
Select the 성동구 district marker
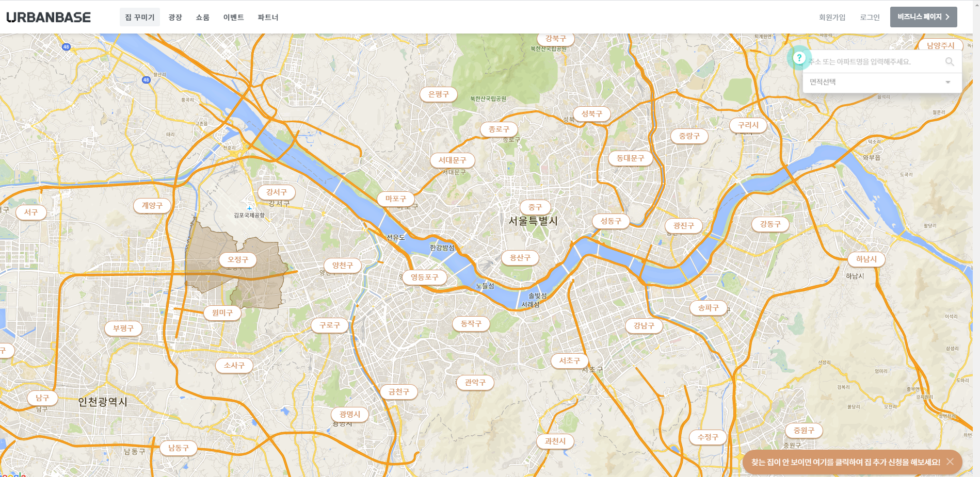click(x=611, y=221)
